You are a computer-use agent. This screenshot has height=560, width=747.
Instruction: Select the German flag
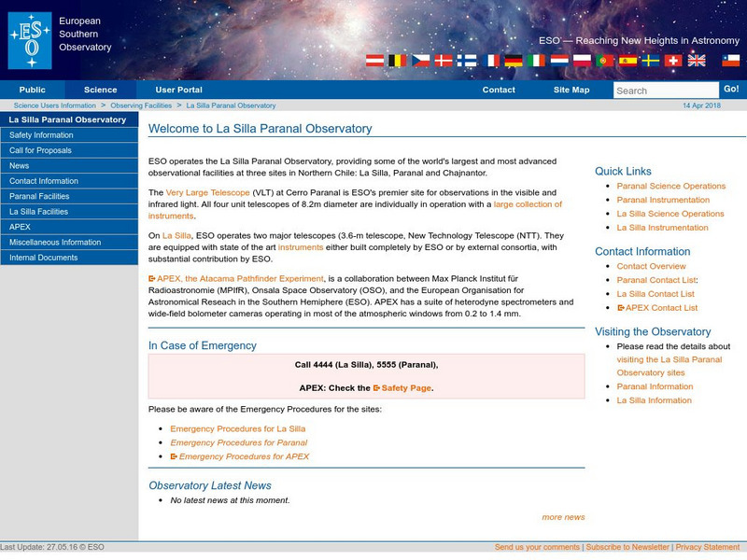click(x=513, y=59)
